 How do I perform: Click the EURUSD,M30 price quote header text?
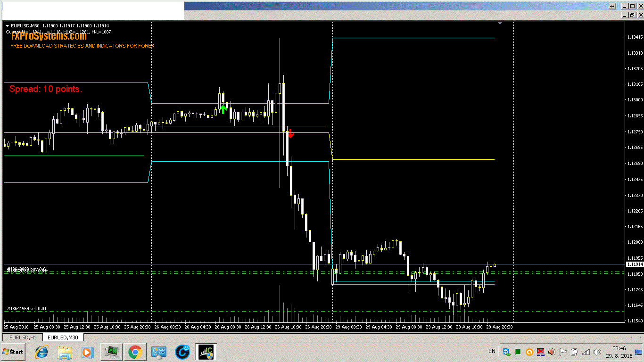(x=60, y=25)
